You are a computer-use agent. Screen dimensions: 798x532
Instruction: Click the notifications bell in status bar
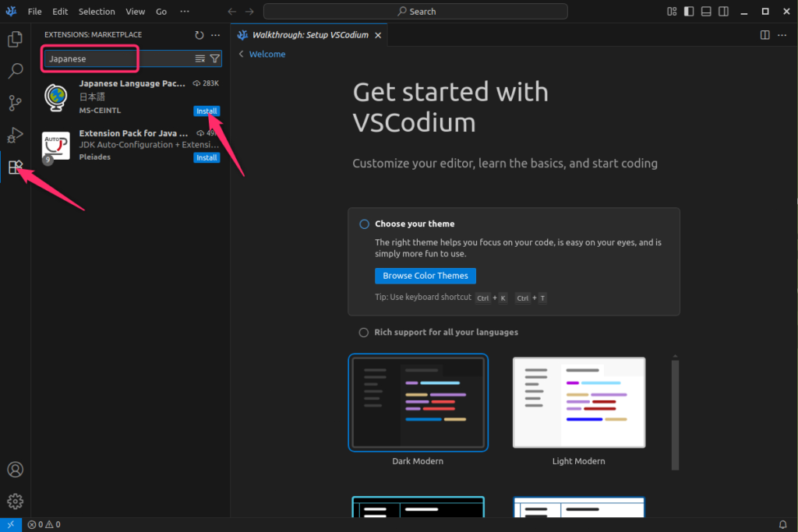point(783,525)
